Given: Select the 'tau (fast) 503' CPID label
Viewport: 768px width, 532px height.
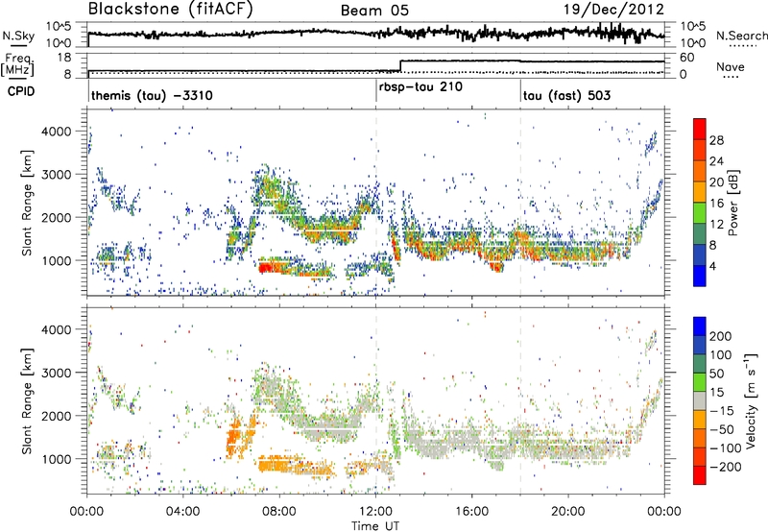Looking at the screenshot, I should coord(566,95).
